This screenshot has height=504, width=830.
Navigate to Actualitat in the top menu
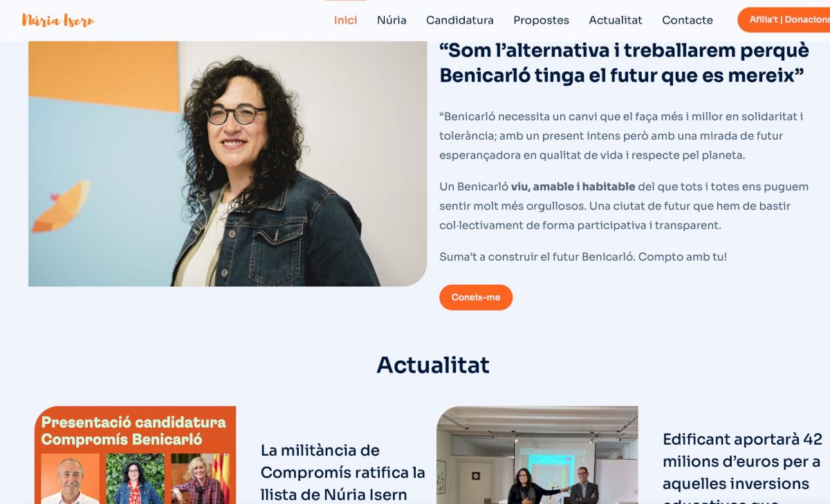click(616, 20)
